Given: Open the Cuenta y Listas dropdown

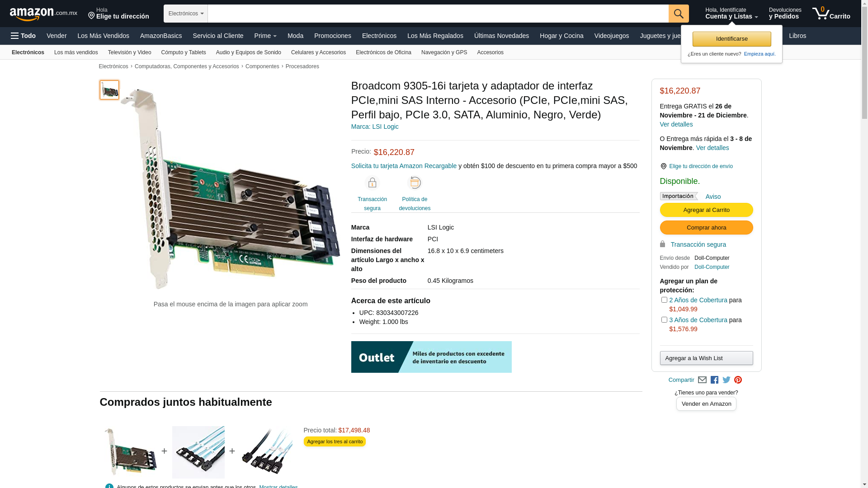Looking at the screenshot, I should [731, 14].
